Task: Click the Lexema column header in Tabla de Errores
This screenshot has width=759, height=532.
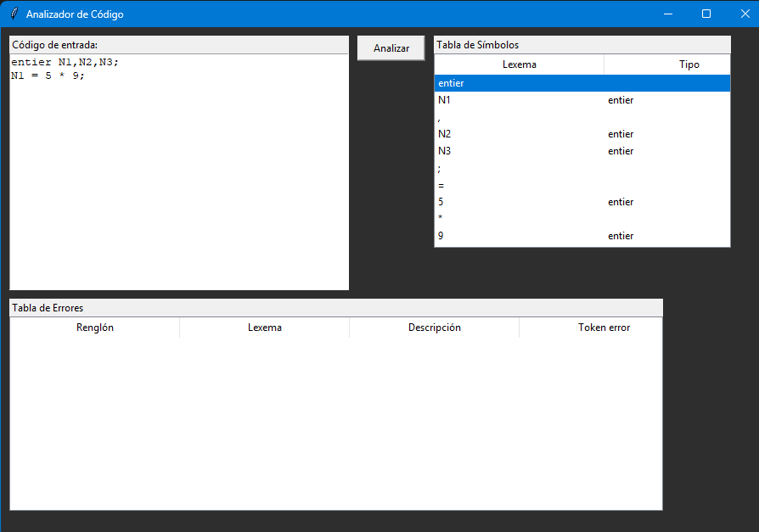Action: click(264, 328)
